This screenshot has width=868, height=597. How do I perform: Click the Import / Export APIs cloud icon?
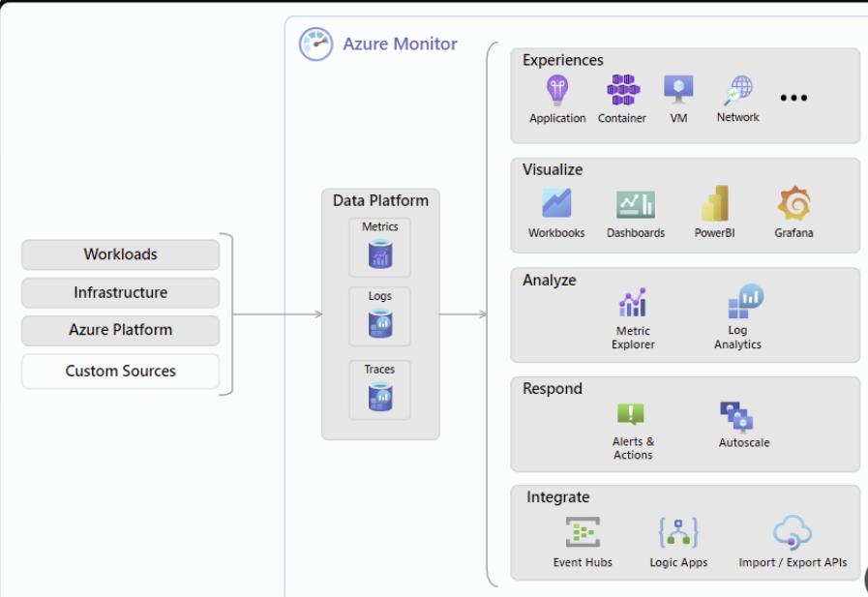pyautogui.click(x=793, y=532)
